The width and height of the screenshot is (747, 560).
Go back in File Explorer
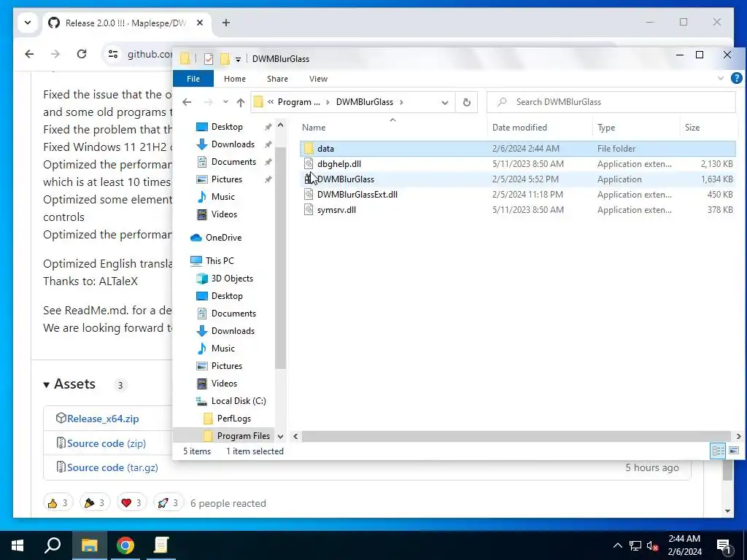click(x=187, y=102)
